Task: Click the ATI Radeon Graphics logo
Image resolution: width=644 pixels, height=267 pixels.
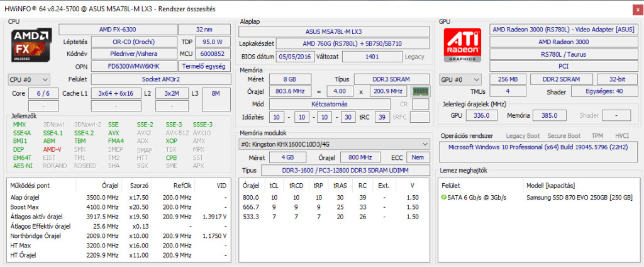Action: click(x=462, y=45)
